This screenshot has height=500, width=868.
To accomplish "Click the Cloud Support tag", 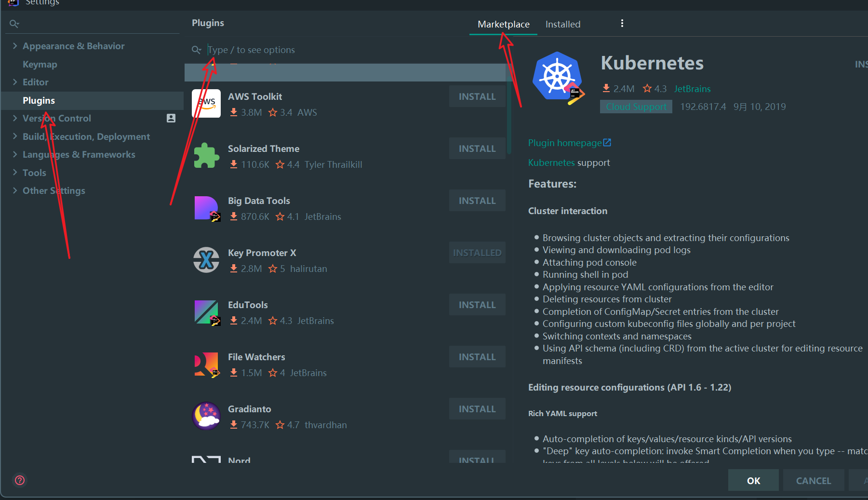I will 636,107.
